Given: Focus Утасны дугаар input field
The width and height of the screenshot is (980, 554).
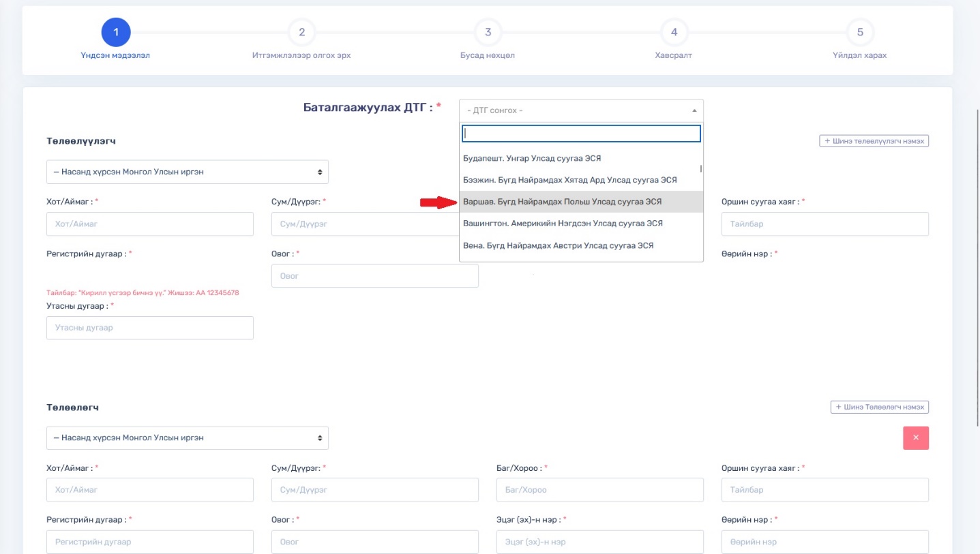Looking at the screenshot, I should coord(150,328).
